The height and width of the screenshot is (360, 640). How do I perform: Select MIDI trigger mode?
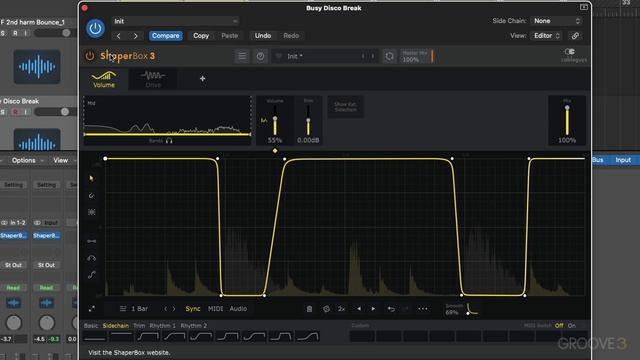click(x=216, y=309)
